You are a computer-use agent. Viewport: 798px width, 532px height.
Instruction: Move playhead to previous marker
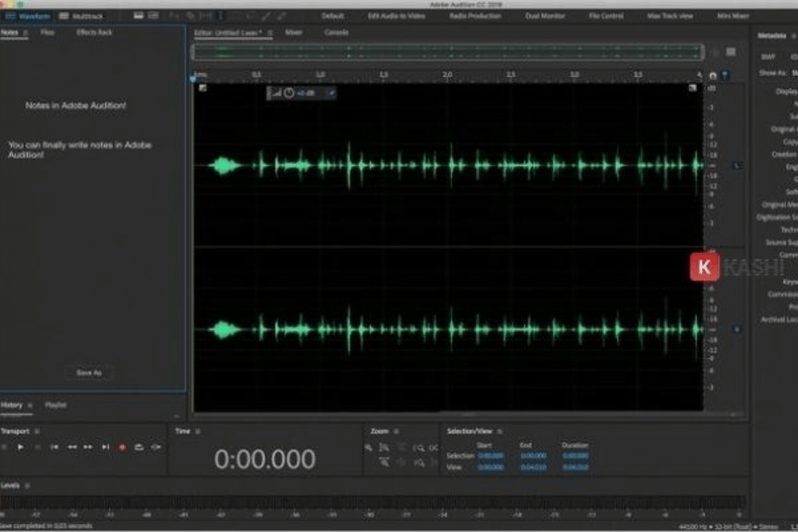[x=54, y=447]
